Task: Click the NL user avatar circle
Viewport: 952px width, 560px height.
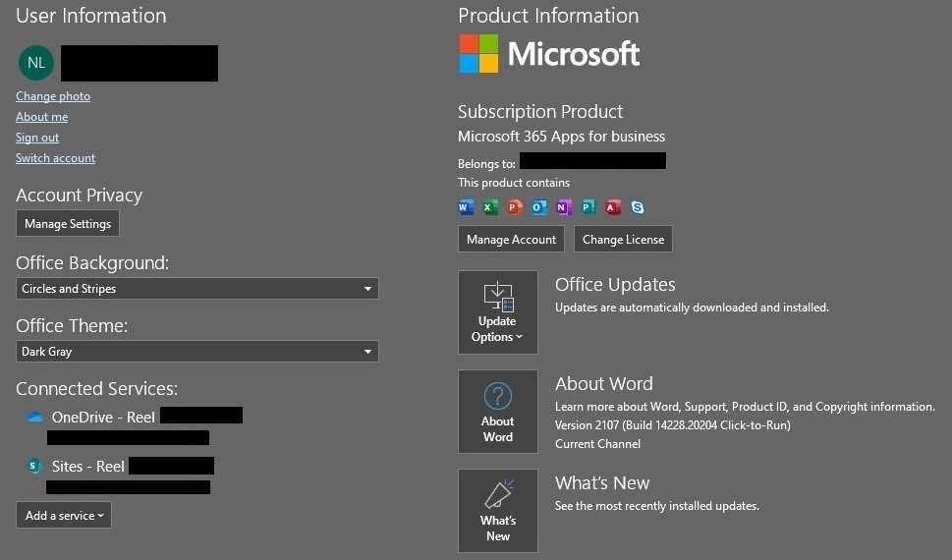Action: [x=36, y=63]
